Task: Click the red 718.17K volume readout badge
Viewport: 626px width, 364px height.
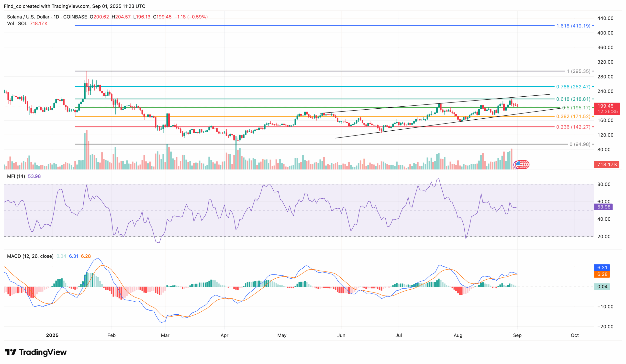Action: point(607,165)
